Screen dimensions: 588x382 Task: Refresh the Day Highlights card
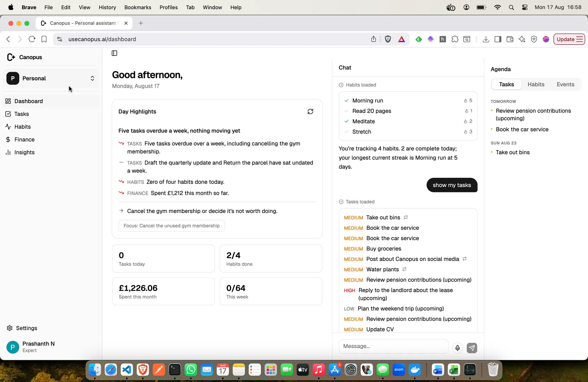coord(310,111)
